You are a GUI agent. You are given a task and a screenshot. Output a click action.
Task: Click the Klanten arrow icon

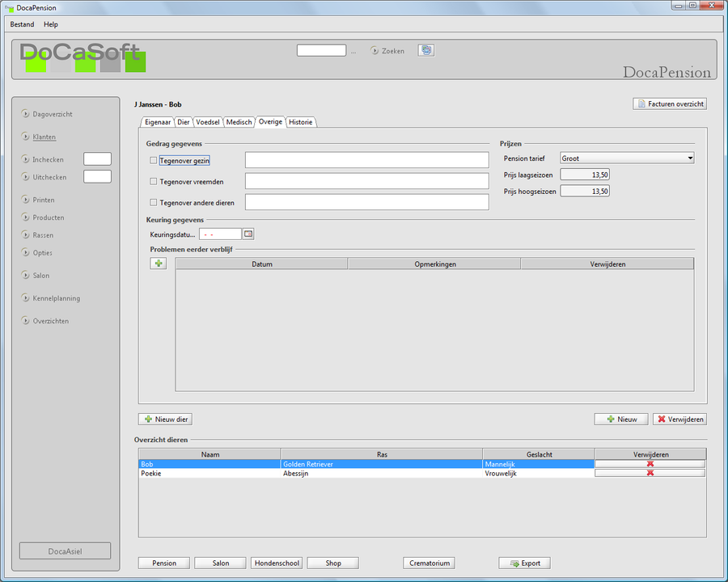tap(26, 137)
